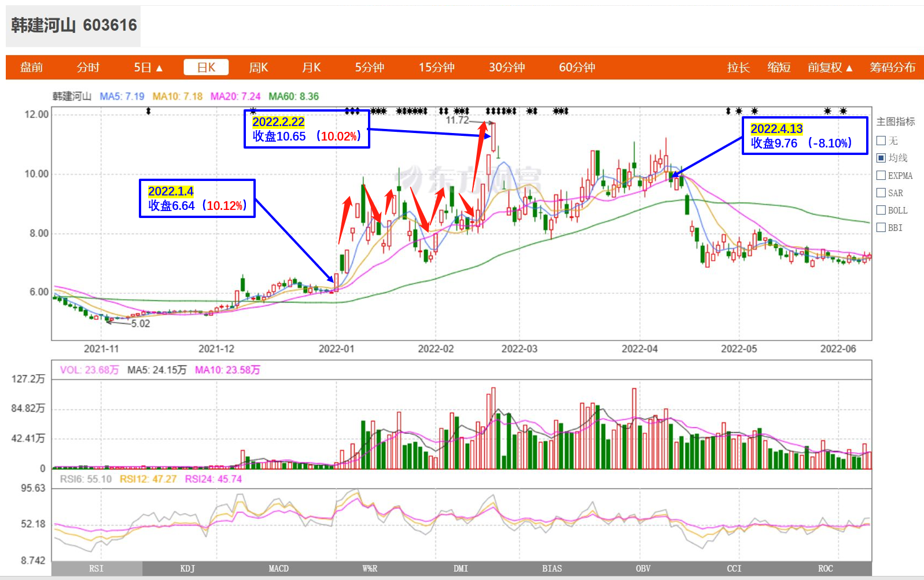Screen dimensions: 924x580
Task: Click the 2022-04 date axis label
Action: pyautogui.click(x=639, y=349)
